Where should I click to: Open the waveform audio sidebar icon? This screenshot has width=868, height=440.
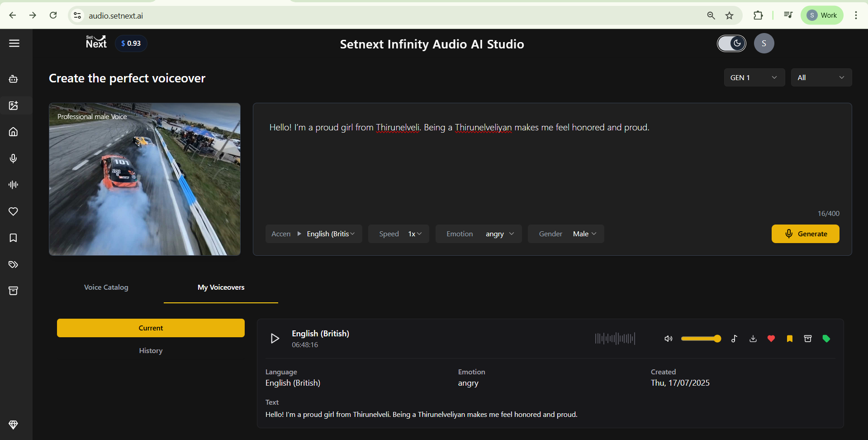pos(14,185)
